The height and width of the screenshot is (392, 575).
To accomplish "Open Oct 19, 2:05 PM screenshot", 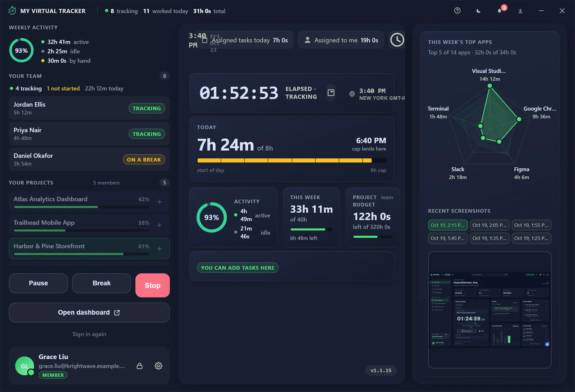I will (489, 225).
